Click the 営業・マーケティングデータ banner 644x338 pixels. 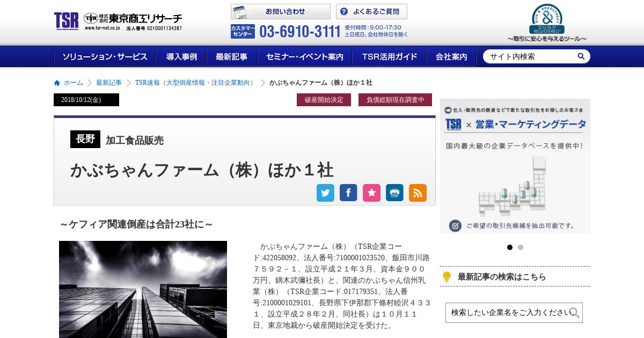point(515,166)
